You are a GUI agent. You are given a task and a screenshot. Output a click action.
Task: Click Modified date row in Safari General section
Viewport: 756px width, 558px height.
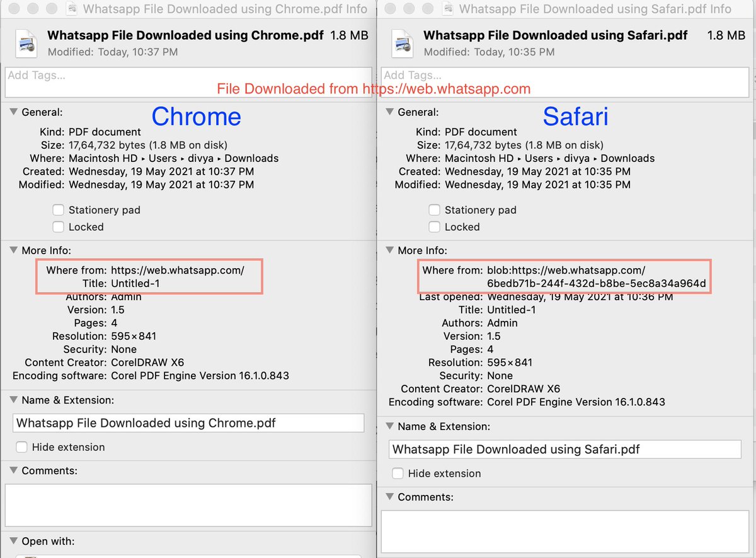pos(513,185)
